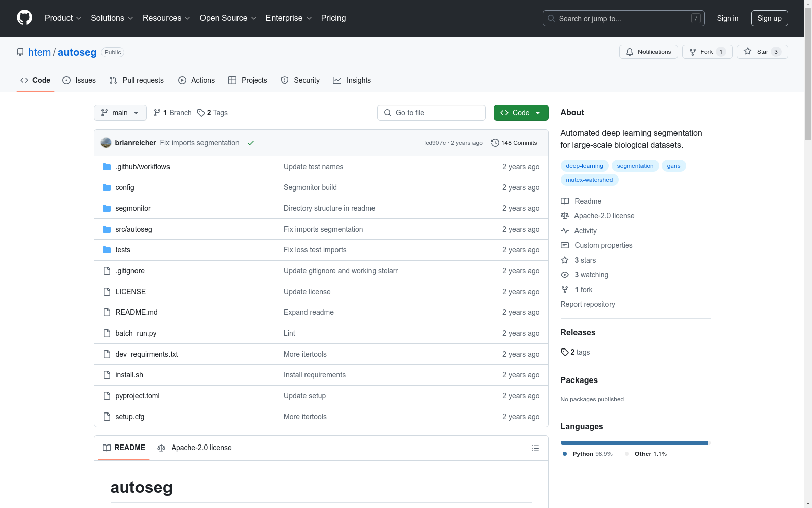Viewport: 812px width, 508px height.
Task: Click the README.md file icon
Action: coord(107,312)
